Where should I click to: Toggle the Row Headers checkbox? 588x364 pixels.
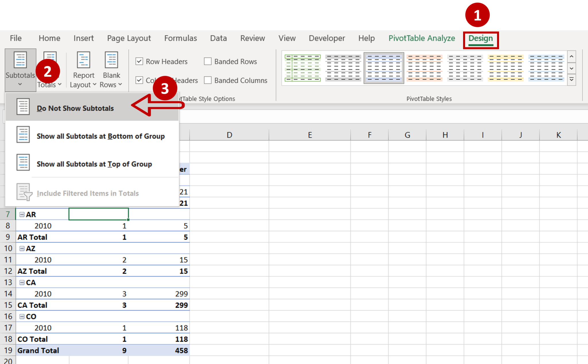[139, 61]
